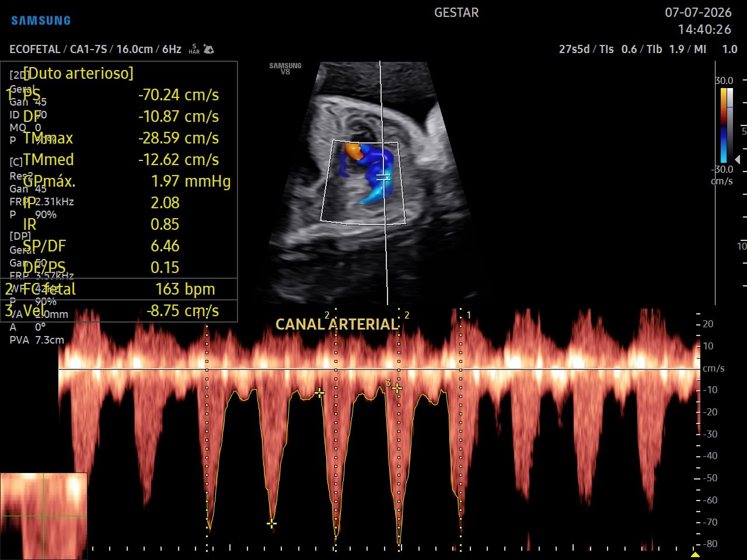Select the Vel. -8.75 cm/s row
This screenshot has height=560, width=747.
[x=119, y=311]
